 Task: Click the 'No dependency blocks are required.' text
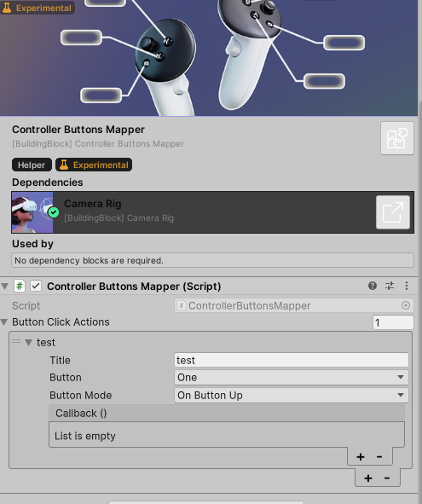click(89, 260)
